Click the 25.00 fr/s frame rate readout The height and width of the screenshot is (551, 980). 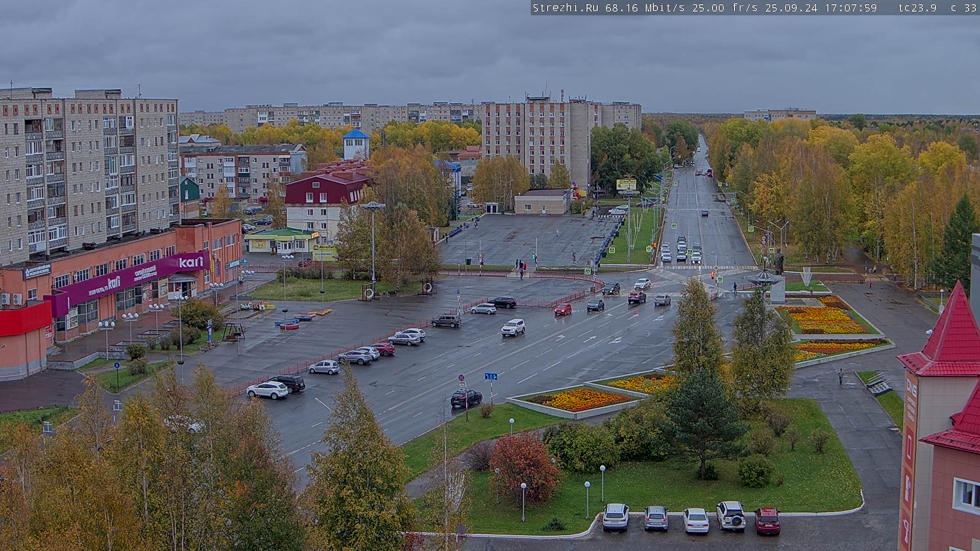point(725,8)
